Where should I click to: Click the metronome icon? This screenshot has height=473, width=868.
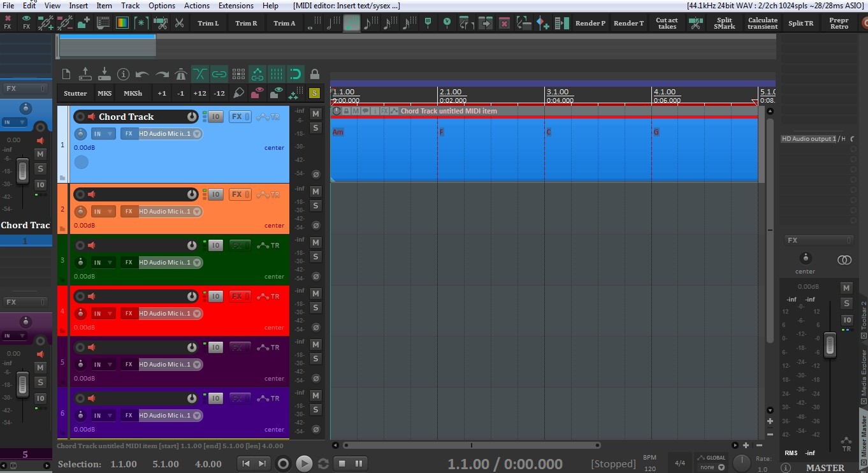pyautogui.click(x=181, y=74)
